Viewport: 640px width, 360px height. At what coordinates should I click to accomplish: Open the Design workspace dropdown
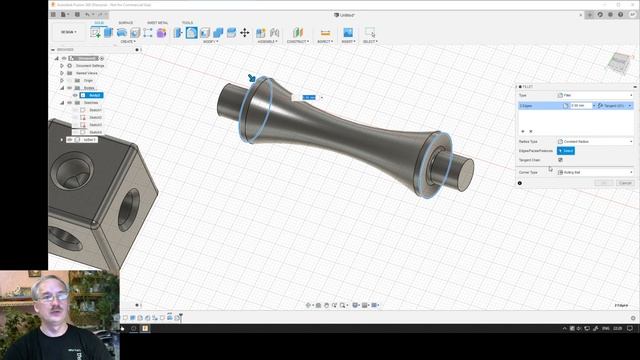[69, 32]
